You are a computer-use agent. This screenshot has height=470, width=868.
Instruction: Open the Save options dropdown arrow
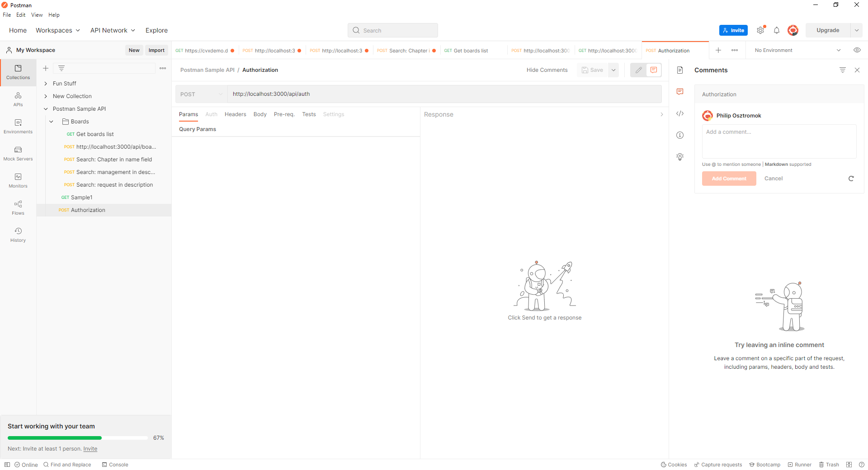point(613,70)
